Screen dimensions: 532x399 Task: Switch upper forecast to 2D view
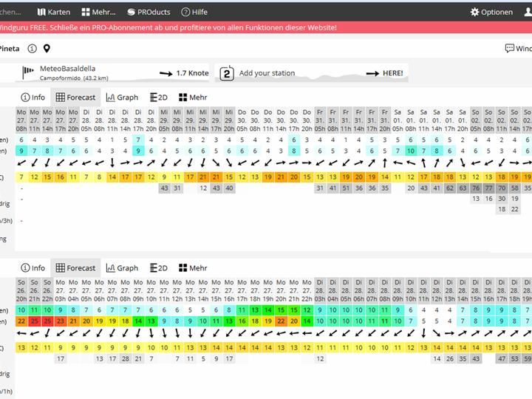pos(157,97)
